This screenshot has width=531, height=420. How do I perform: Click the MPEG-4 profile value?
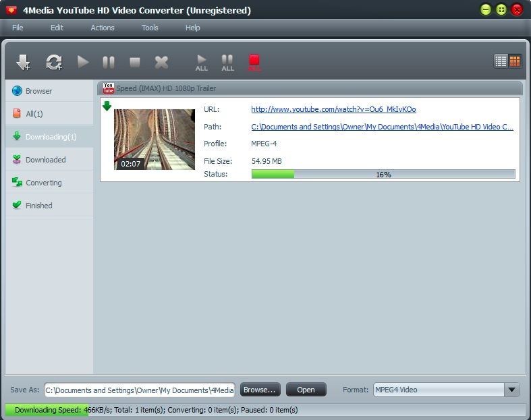point(264,144)
